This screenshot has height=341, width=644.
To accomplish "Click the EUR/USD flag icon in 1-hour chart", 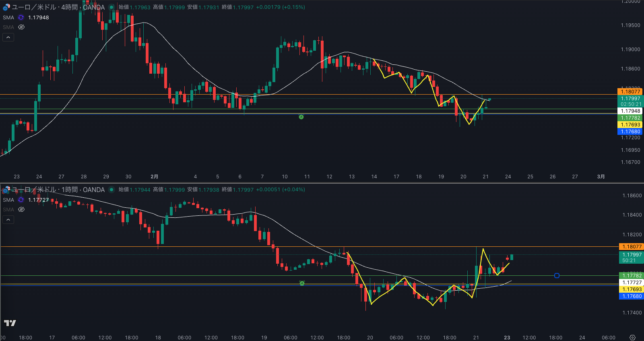I will [x=6, y=190].
